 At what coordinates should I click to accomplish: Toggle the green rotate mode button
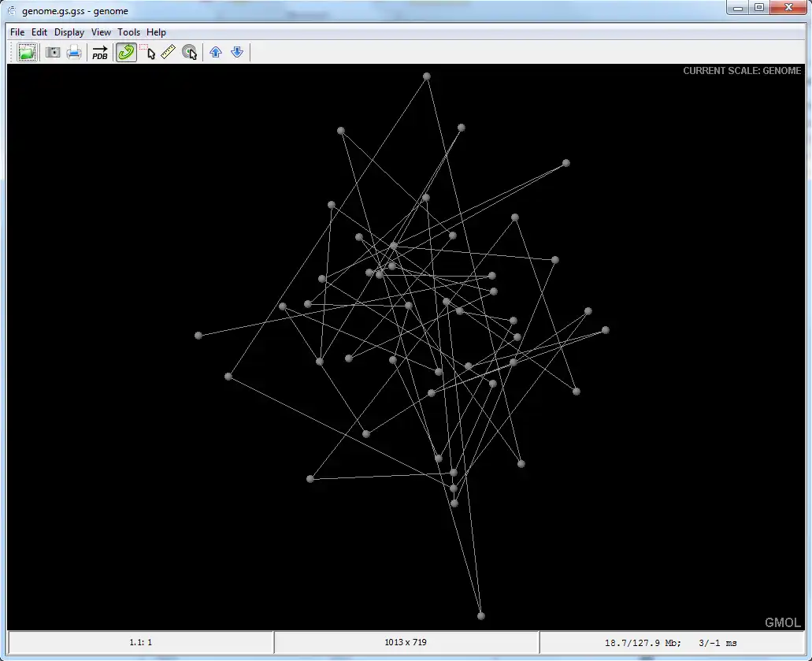point(126,52)
